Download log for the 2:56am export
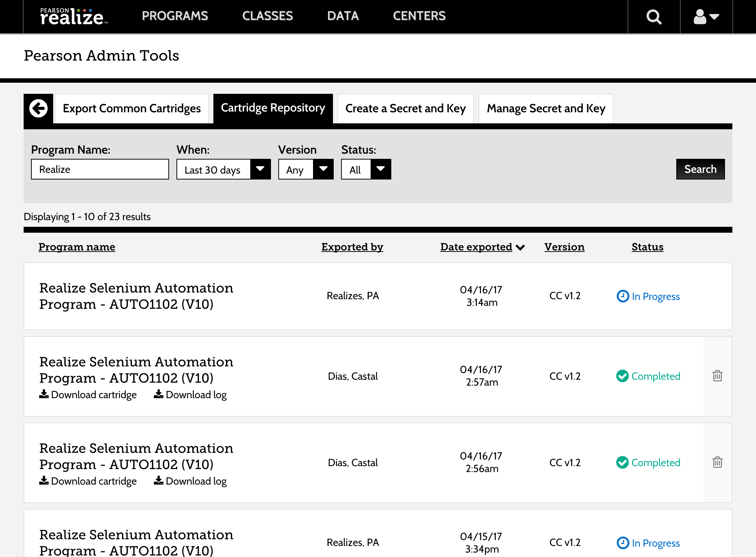Image resolution: width=756 pixels, height=557 pixels. coord(190,481)
